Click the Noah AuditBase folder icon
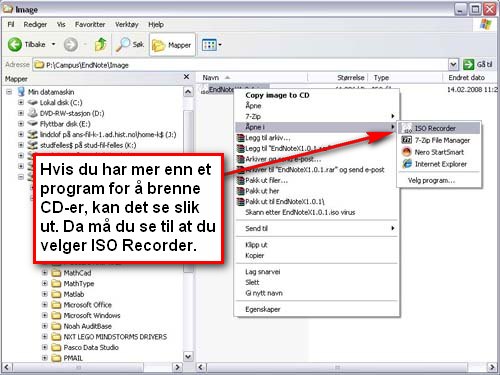 click(56, 326)
